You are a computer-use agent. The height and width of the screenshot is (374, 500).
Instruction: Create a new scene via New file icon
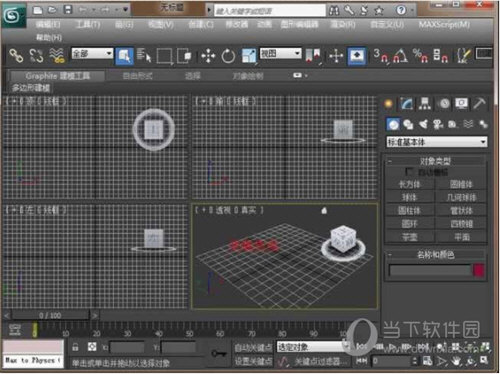coord(37,10)
